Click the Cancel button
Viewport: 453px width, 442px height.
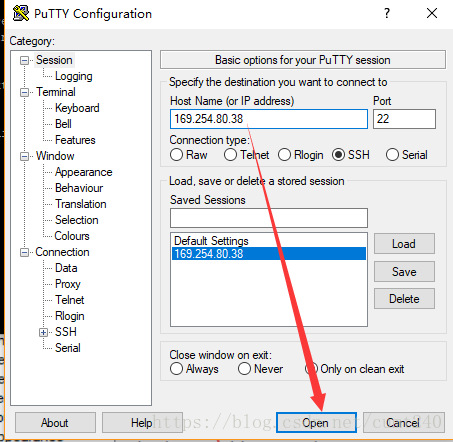click(404, 423)
